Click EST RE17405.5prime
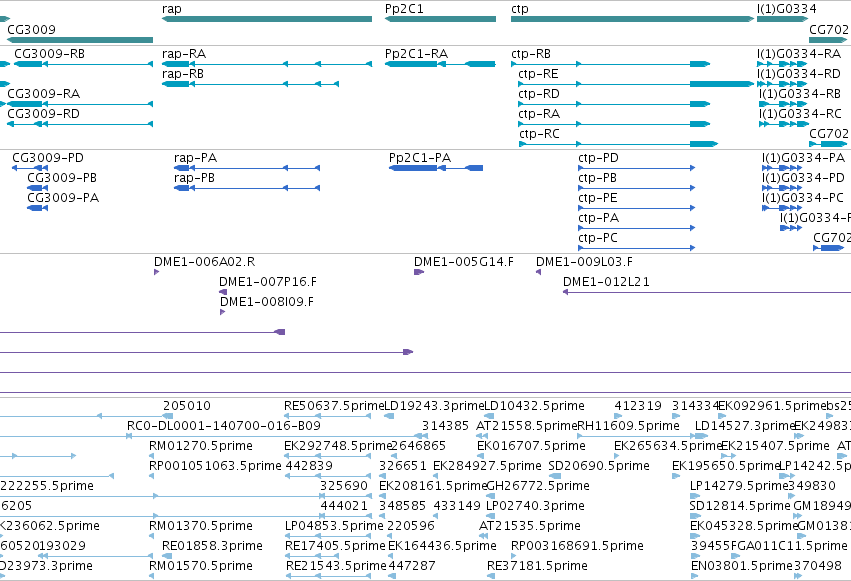This screenshot has height=581, width=851. point(335,546)
